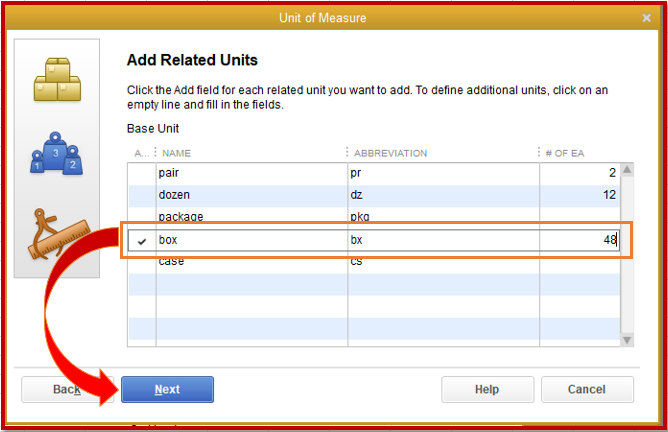Select the package unit name cell
Image resolution: width=668 pixels, height=432 pixels.
(252, 215)
